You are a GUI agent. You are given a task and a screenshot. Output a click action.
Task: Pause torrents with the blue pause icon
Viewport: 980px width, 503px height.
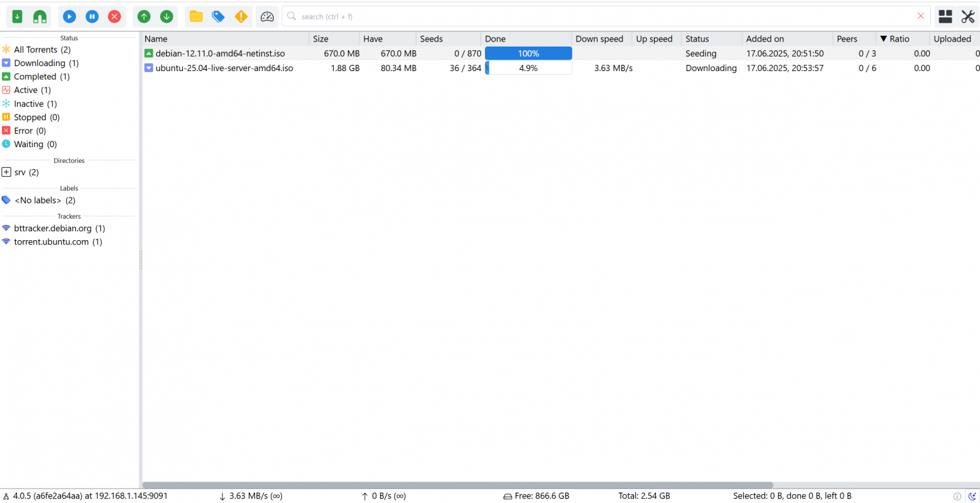[x=92, y=17]
